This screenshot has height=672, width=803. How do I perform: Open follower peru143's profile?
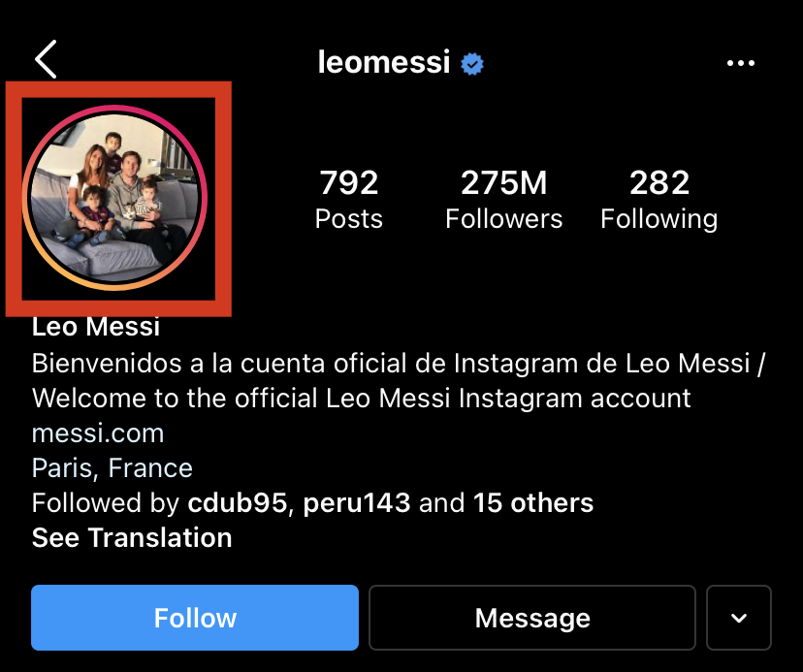point(356,503)
